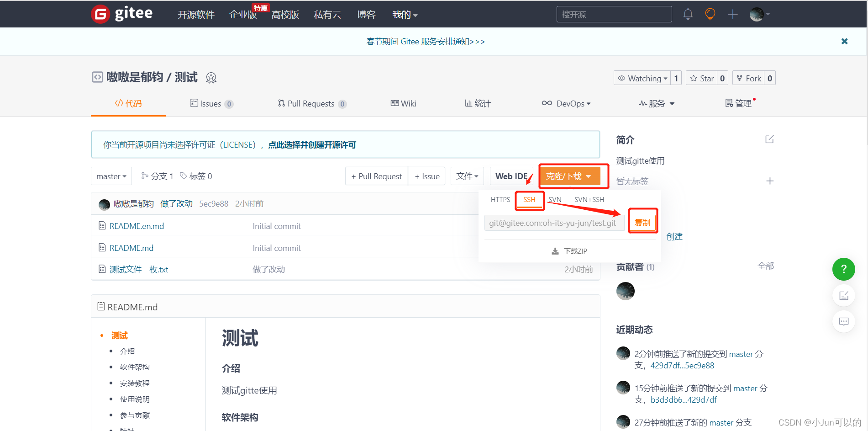Click the + Pull Request button
The height and width of the screenshot is (431, 868).
click(377, 176)
